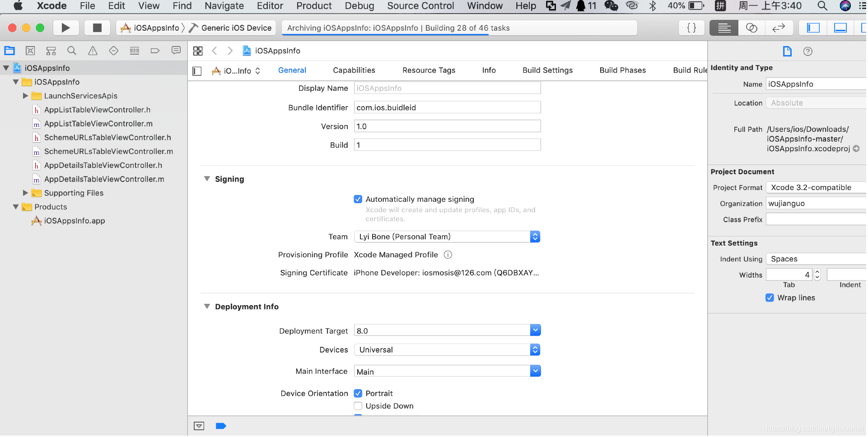868x437 pixels.
Task: Collapse the Deployment Info section
Action: click(x=207, y=307)
